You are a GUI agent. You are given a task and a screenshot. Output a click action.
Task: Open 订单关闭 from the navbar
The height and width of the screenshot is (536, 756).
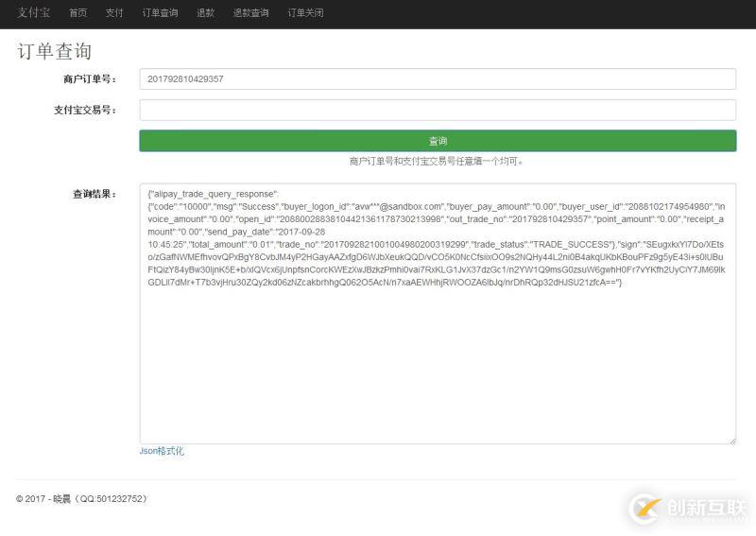click(305, 13)
